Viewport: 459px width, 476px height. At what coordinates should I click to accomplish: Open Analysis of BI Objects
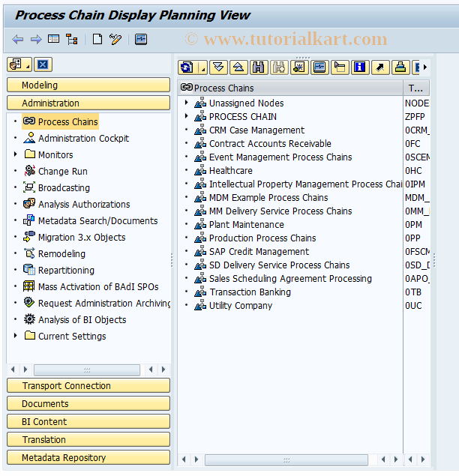[82, 319]
